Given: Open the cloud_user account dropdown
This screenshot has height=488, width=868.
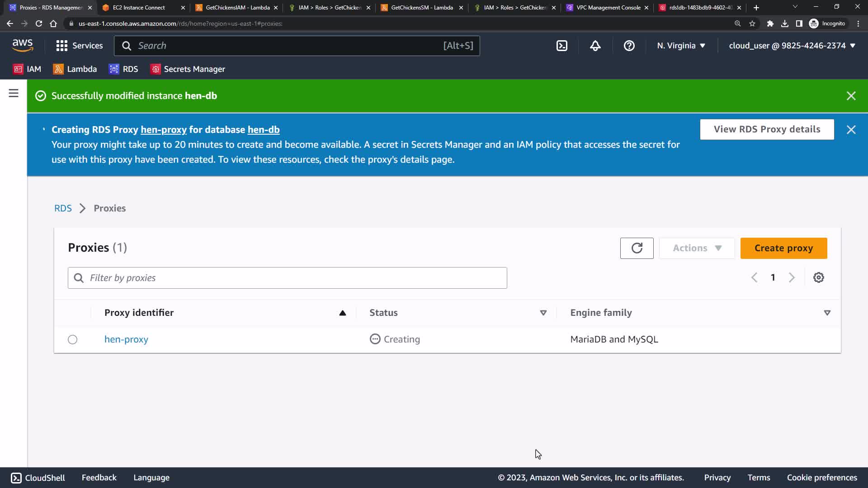Looking at the screenshot, I should [x=792, y=46].
